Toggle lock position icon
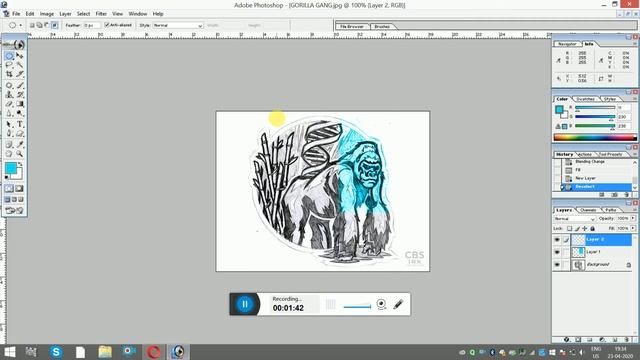 [584, 229]
